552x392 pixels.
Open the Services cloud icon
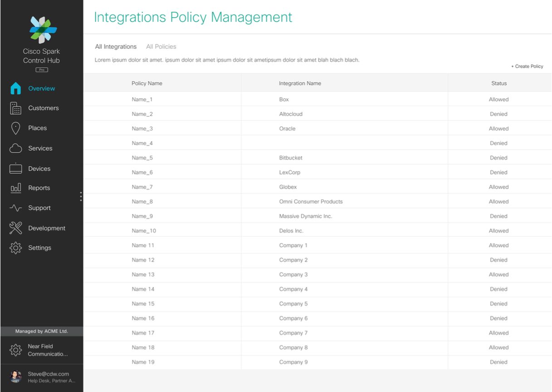tap(16, 149)
